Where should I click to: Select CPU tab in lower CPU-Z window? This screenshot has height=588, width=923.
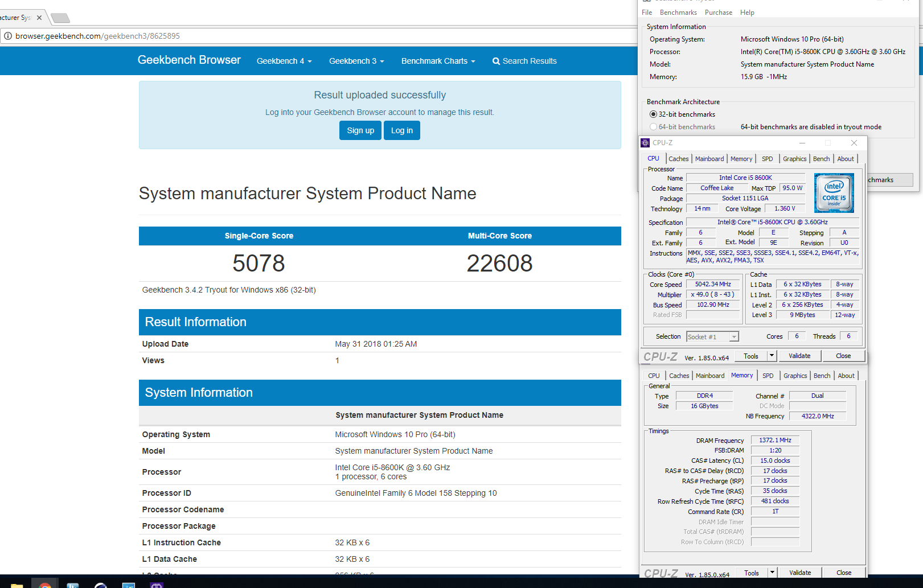(x=654, y=376)
